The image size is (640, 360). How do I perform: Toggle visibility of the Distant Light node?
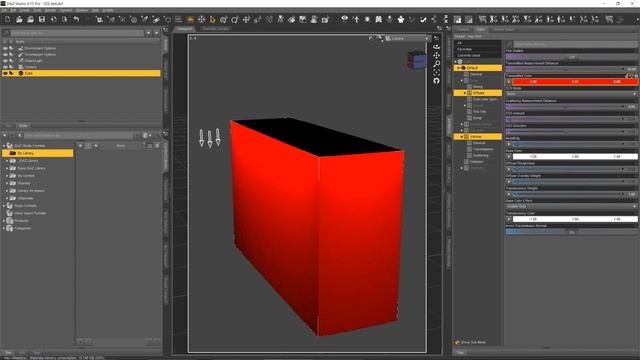point(5,61)
